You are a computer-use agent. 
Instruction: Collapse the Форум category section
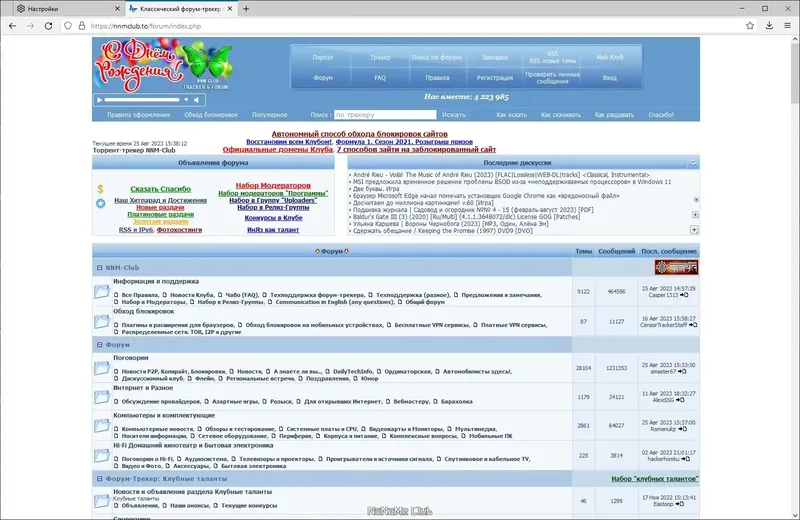click(x=99, y=344)
